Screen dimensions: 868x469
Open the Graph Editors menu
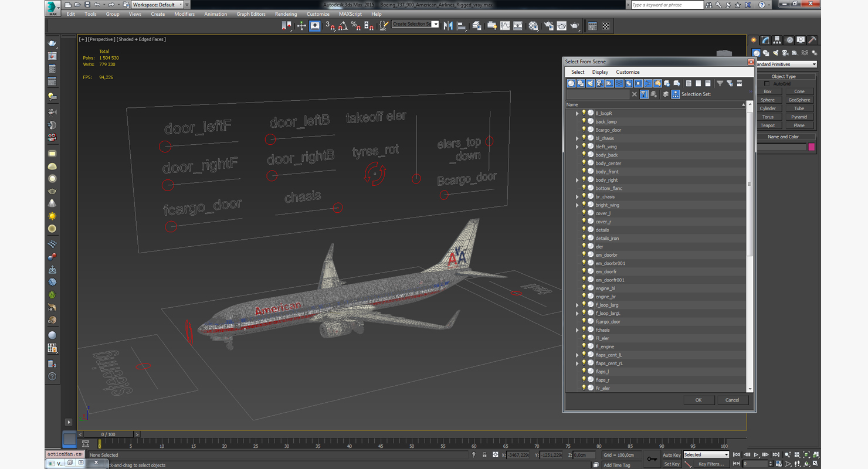tap(251, 14)
